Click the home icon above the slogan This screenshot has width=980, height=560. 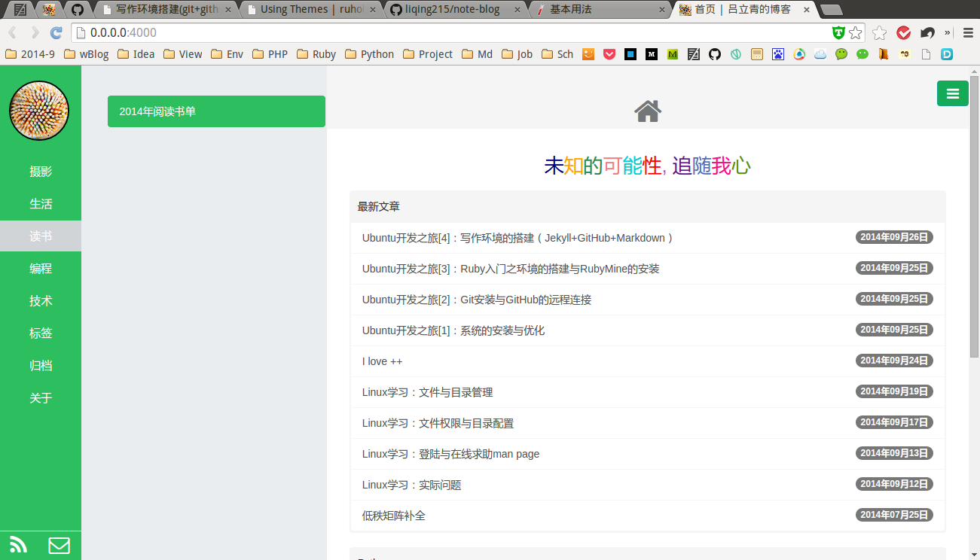(648, 111)
